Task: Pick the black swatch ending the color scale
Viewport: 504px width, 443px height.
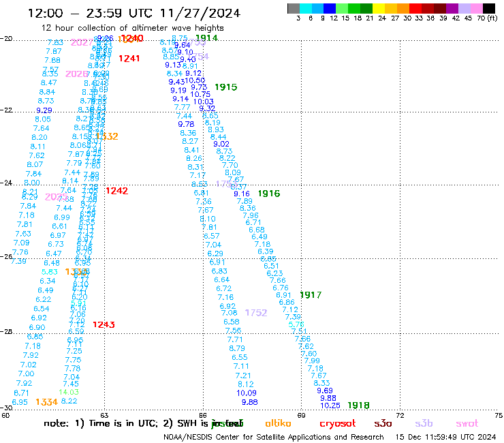Action: point(488,8)
